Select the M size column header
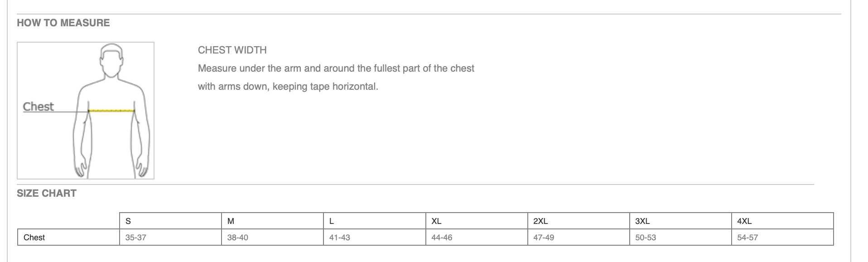The width and height of the screenshot is (868, 262). pos(272,221)
